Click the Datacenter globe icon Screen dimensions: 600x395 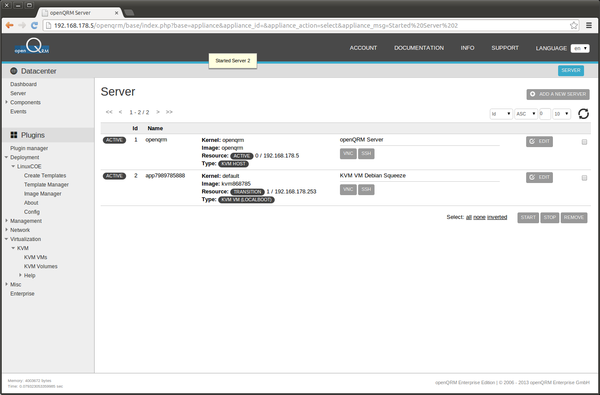click(14, 71)
